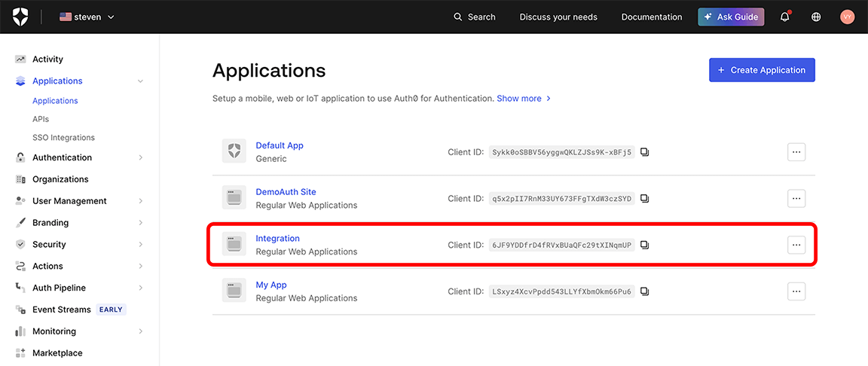Expand the Actions section chevron
The image size is (868, 366).
(141, 267)
